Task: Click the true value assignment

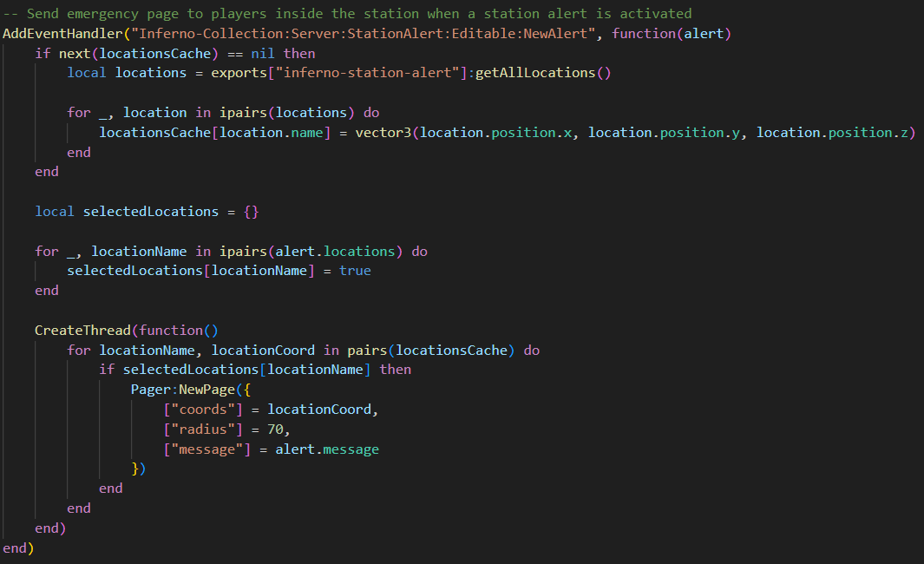Action: pyautogui.click(x=355, y=271)
